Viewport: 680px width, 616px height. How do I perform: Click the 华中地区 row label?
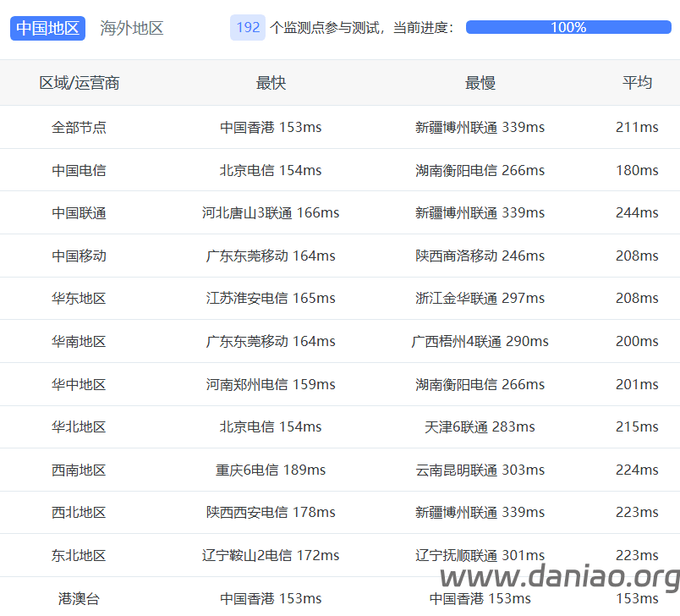click(x=79, y=384)
